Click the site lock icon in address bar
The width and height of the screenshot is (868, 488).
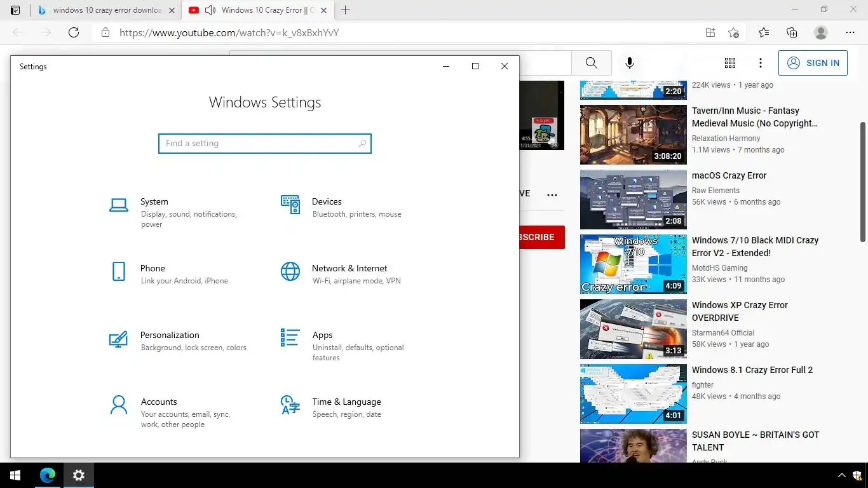(105, 32)
